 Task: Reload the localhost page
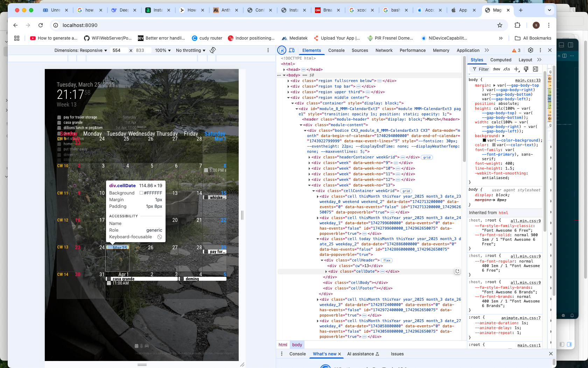click(x=41, y=25)
